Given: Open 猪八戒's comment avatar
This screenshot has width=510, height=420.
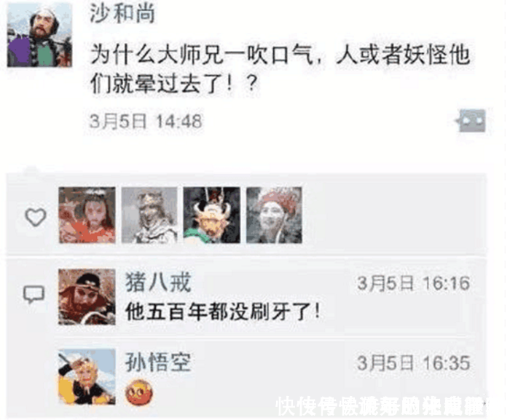Looking at the screenshot, I should pos(87,296).
